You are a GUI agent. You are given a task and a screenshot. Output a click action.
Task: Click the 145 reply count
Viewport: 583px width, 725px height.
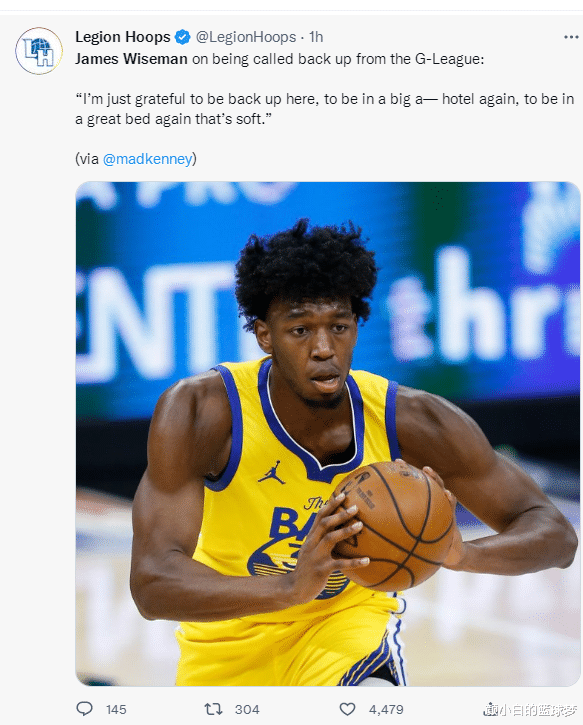point(116,709)
